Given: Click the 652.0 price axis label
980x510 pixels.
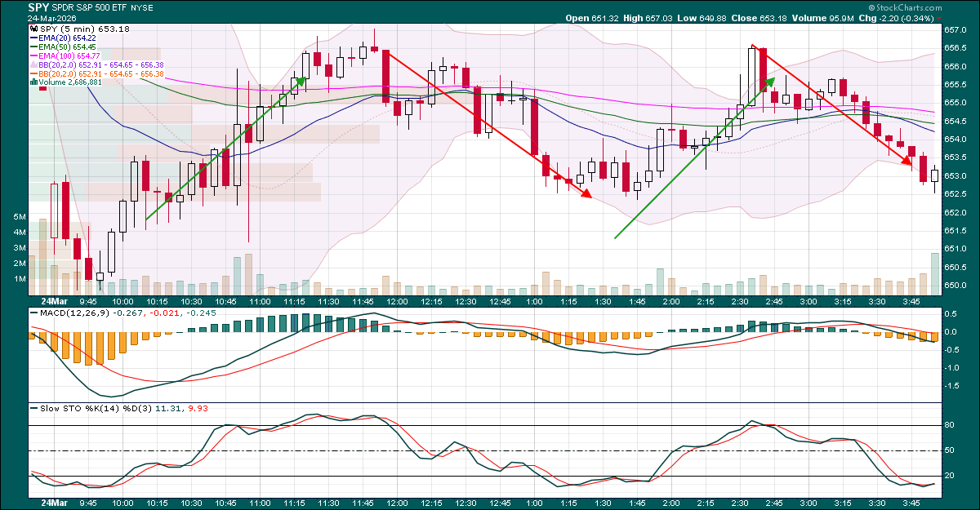Looking at the screenshot, I should tap(955, 212).
